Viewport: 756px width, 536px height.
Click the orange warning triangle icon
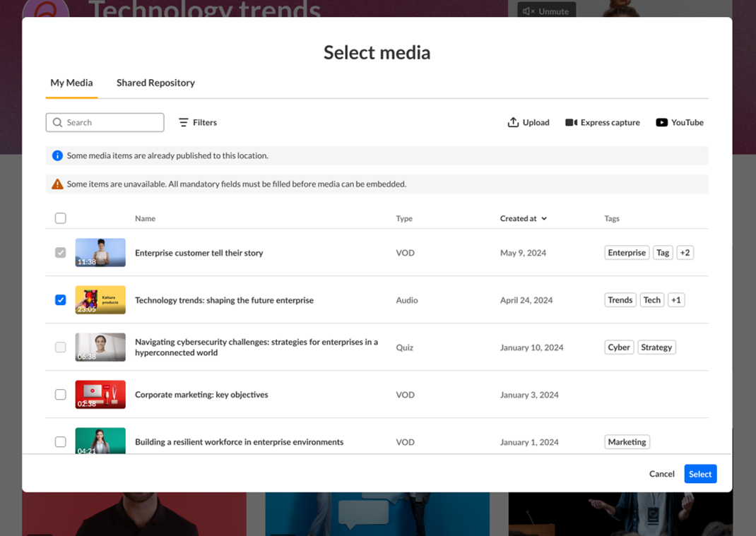pos(57,184)
